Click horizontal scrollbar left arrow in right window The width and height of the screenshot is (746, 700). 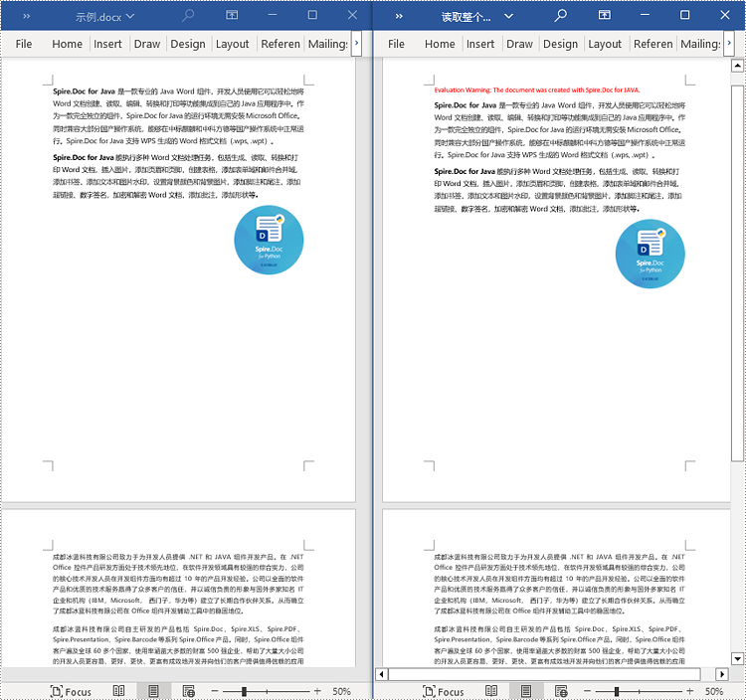(x=381, y=674)
